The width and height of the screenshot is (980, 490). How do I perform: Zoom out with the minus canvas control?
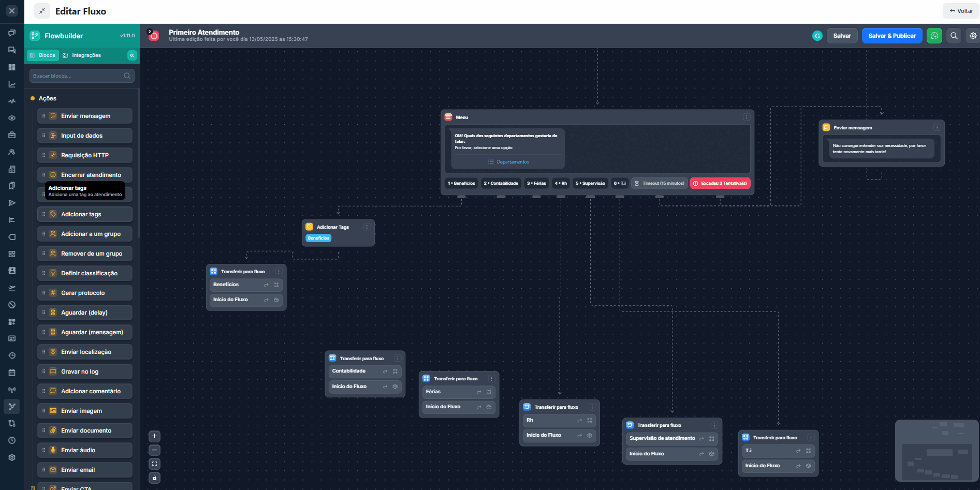coord(154,450)
